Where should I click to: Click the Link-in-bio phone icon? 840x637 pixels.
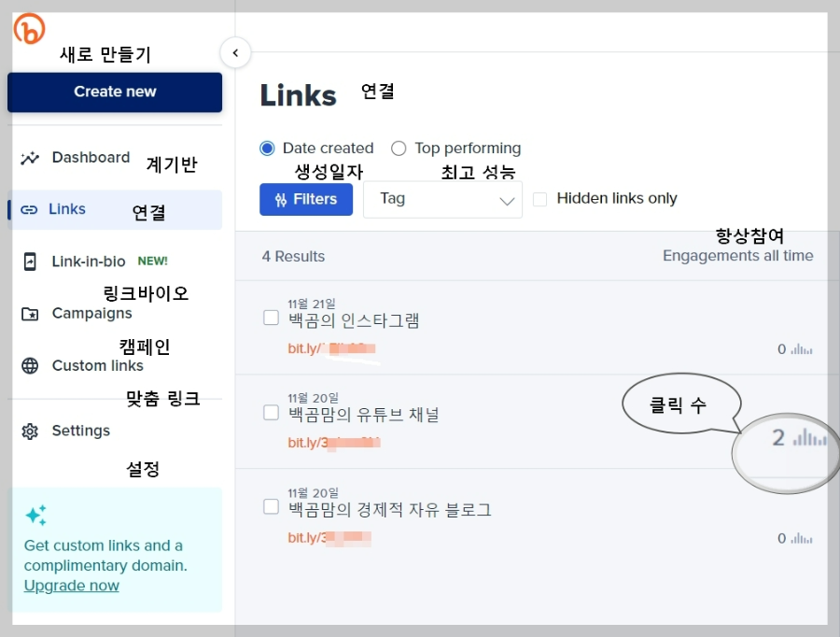point(28,261)
